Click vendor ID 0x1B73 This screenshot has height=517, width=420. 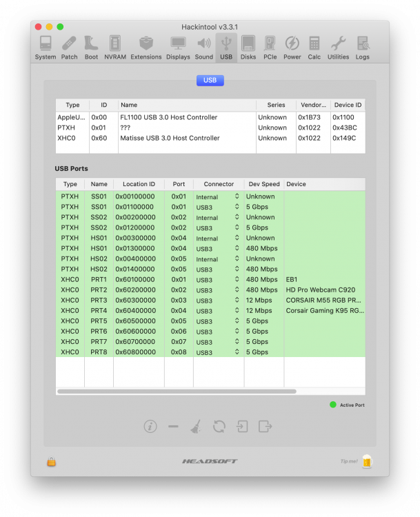[309, 117]
